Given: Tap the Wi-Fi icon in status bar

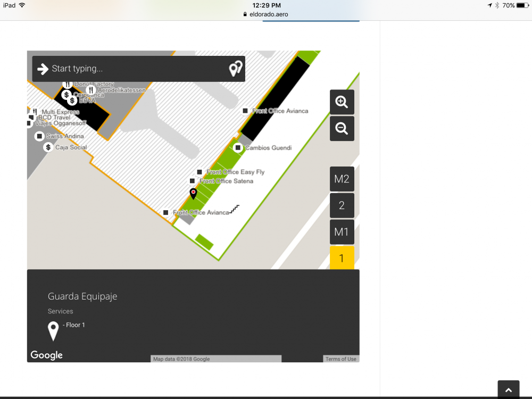Looking at the screenshot, I should pos(22,5).
